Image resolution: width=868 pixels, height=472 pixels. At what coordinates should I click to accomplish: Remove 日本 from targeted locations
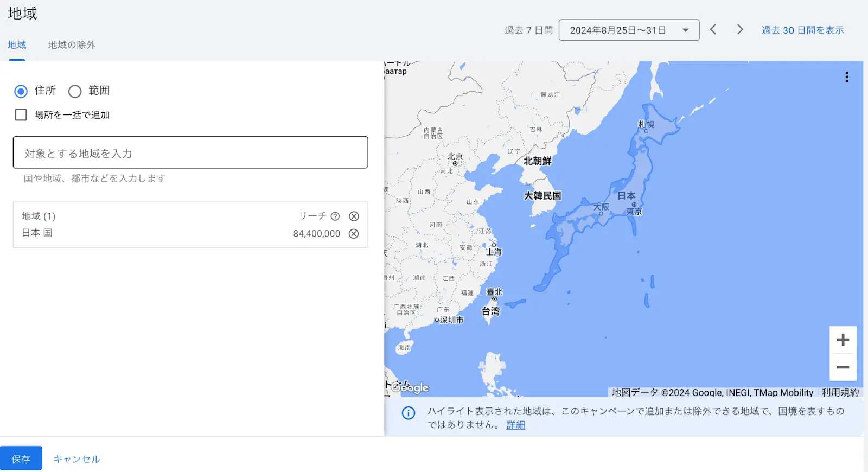(353, 234)
